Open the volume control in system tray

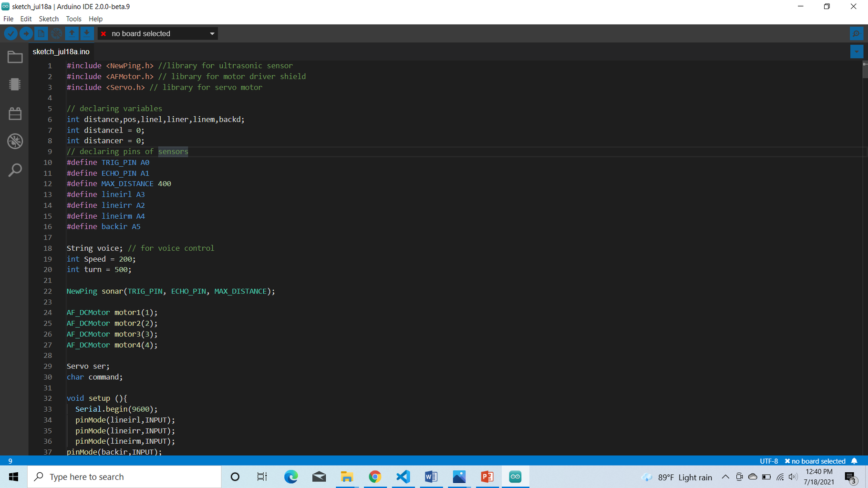tap(793, 477)
